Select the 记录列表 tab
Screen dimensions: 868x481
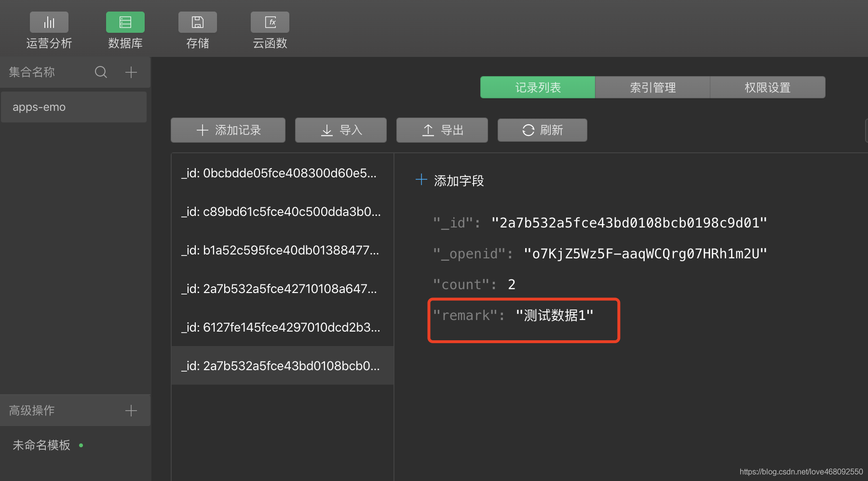pyautogui.click(x=537, y=87)
